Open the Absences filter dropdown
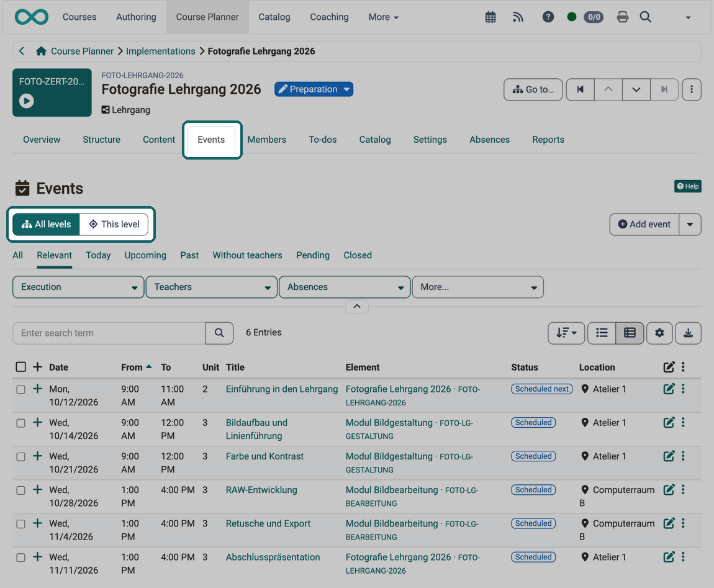Image resolution: width=714 pixels, height=588 pixels. coord(345,287)
